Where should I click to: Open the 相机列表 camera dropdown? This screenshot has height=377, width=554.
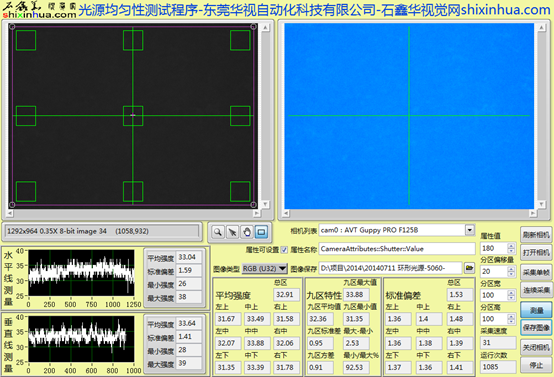click(470, 230)
